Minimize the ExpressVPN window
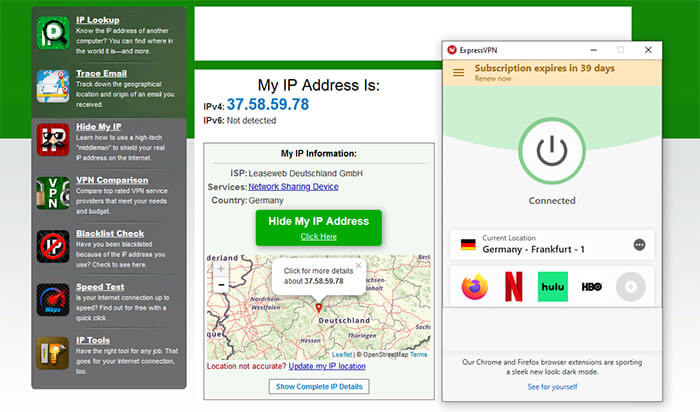This screenshot has width=700, height=412. (x=593, y=50)
